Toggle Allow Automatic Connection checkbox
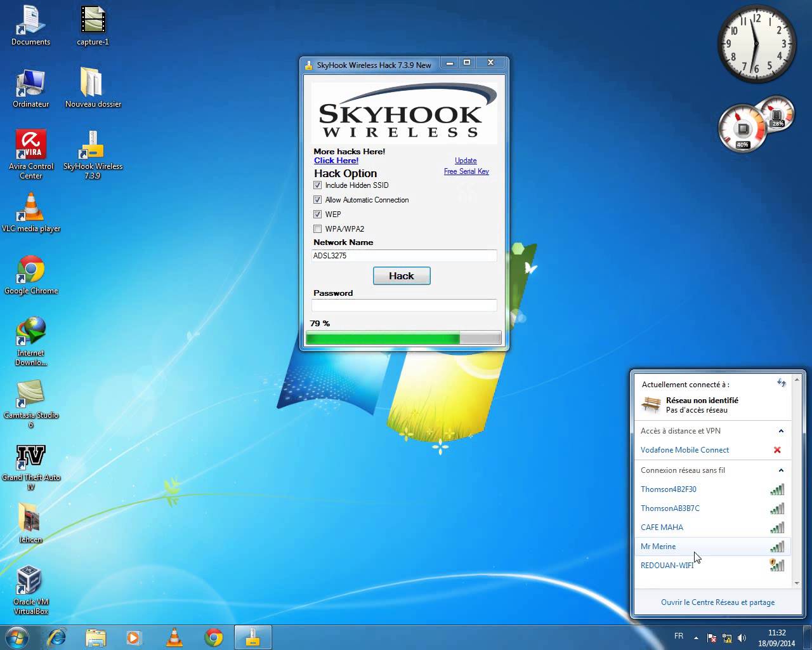 point(318,200)
